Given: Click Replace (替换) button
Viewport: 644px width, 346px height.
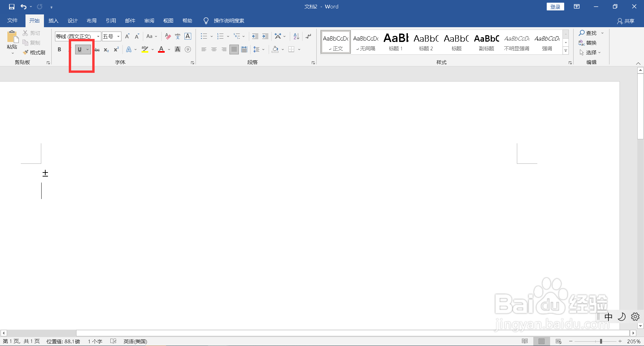Looking at the screenshot, I should pyautogui.click(x=588, y=43).
